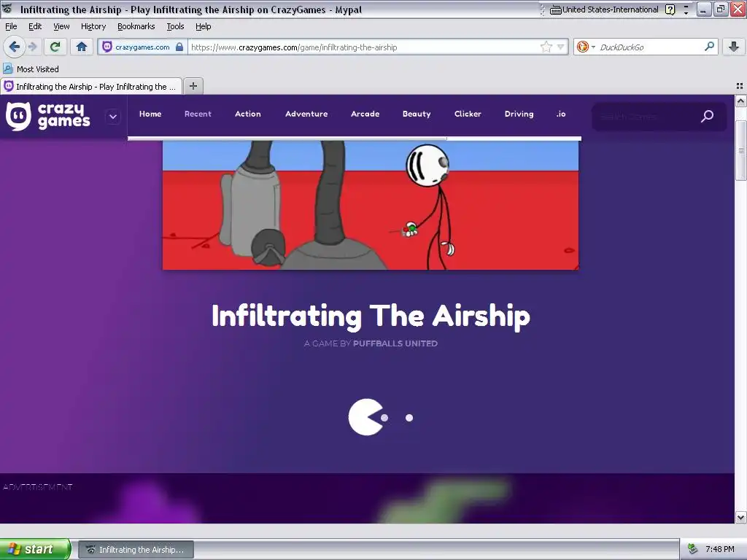Click the CrazyGames logo

[47, 116]
